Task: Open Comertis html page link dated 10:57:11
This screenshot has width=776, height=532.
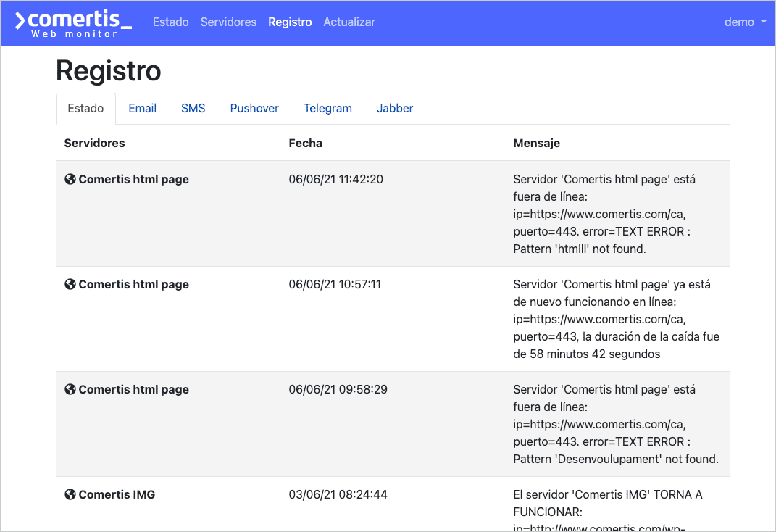Action: pyautogui.click(x=134, y=284)
